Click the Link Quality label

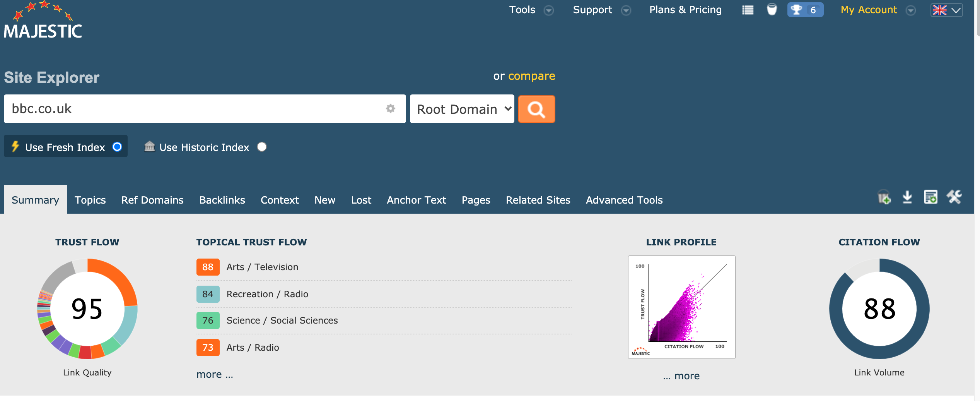(x=87, y=373)
